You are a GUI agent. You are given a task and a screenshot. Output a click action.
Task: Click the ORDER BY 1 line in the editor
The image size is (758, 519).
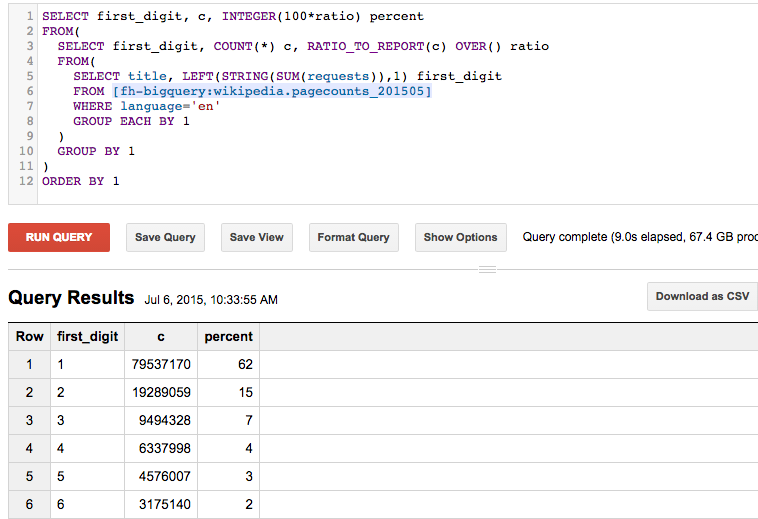click(81, 181)
